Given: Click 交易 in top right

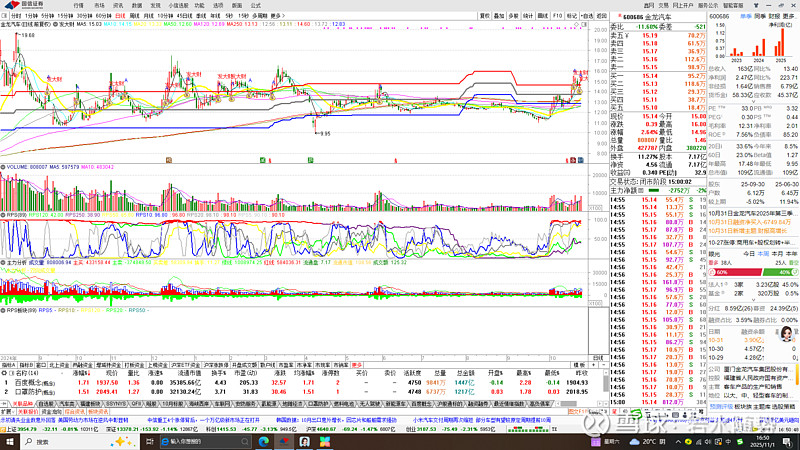Looking at the screenshot, I should pos(663,6).
